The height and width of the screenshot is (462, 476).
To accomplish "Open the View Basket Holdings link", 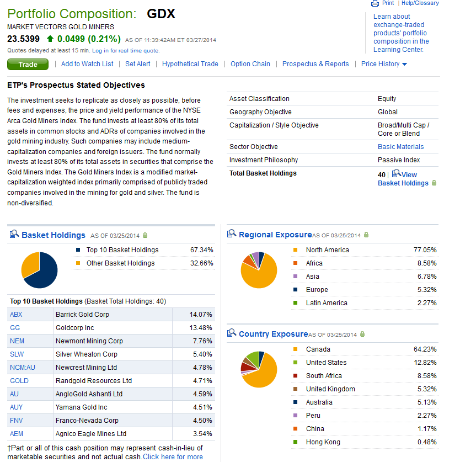I will pos(403,179).
